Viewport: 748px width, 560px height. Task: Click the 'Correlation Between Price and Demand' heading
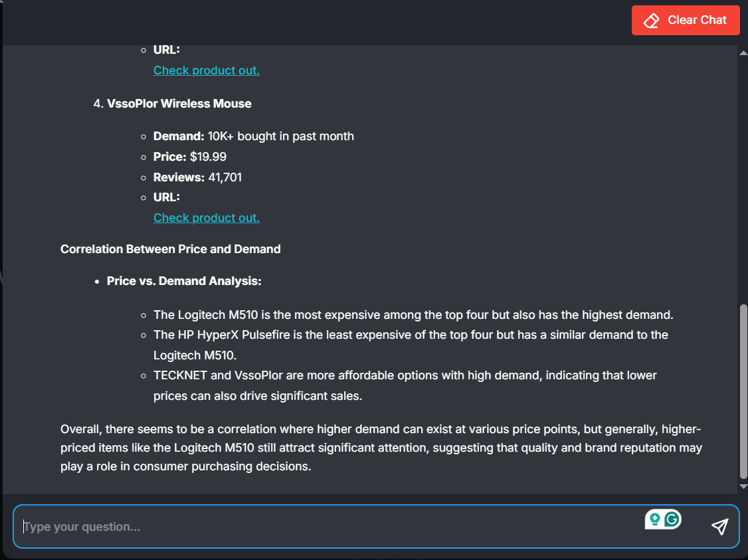coord(170,249)
